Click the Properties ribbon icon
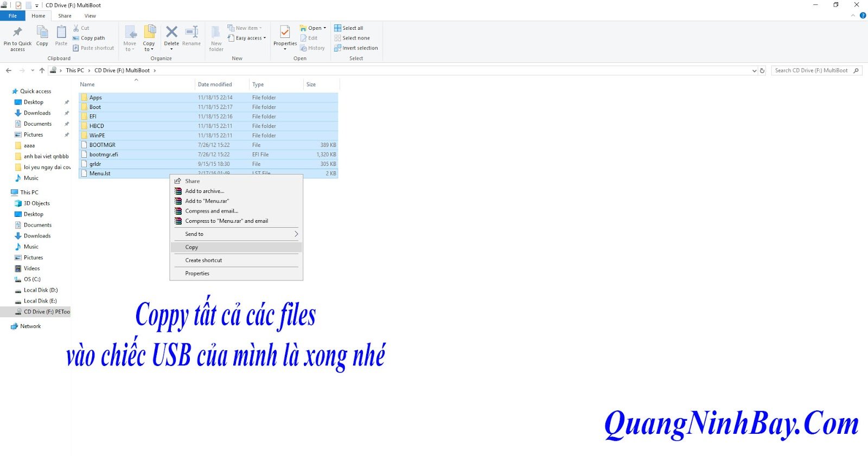This screenshot has height=456, width=868. pyautogui.click(x=285, y=32)
